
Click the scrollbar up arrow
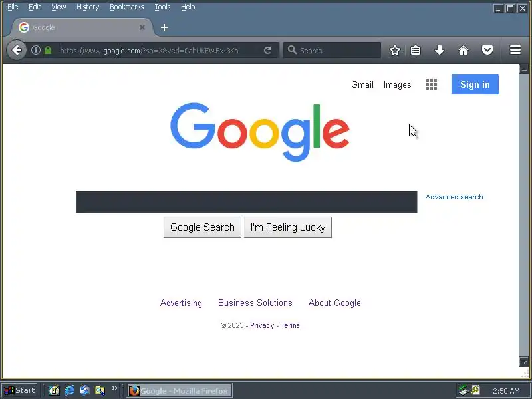coord(523,69)
